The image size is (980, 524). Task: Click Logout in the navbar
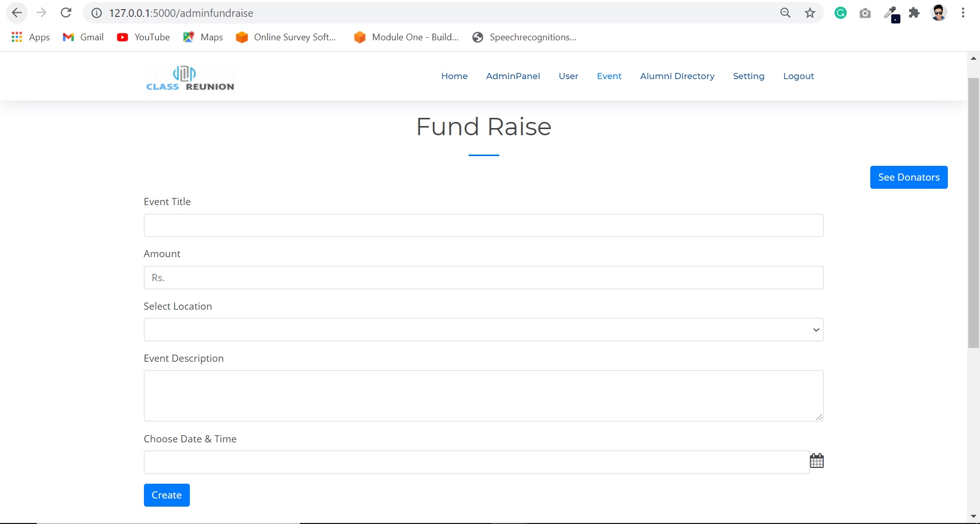[x=799, y=76]
